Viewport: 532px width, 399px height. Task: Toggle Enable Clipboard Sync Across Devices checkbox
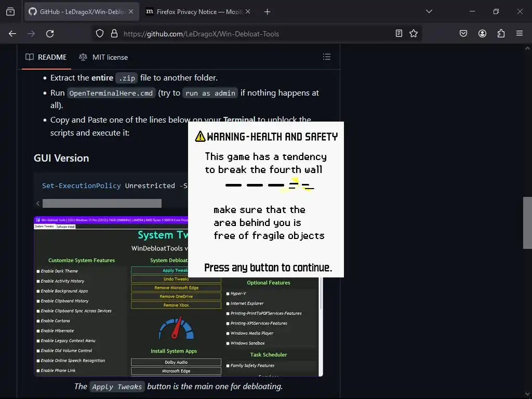tap(38, 311)
